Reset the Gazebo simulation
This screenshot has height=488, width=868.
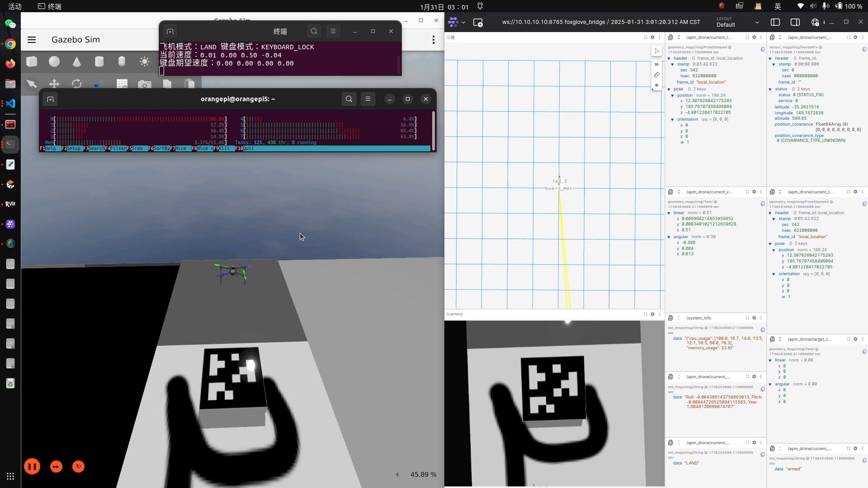(78, 467)
